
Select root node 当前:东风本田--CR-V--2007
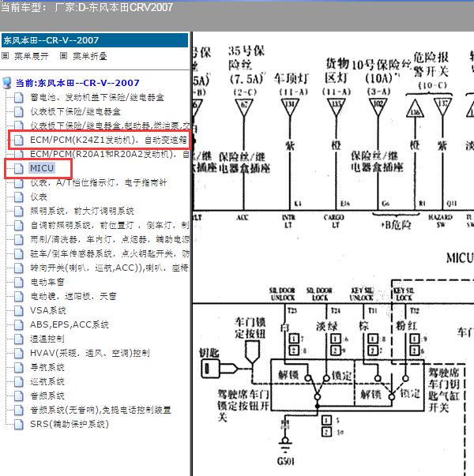coord(77,83)
